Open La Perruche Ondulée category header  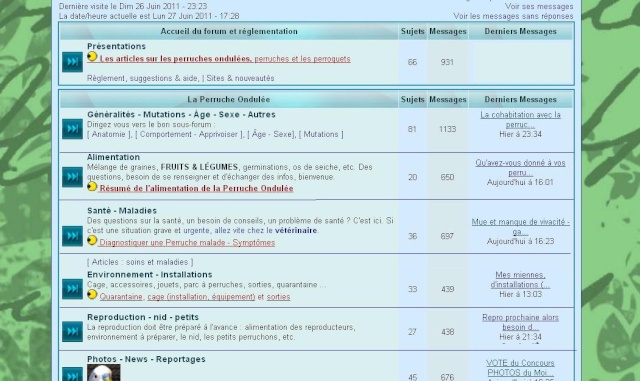[229, 99]
